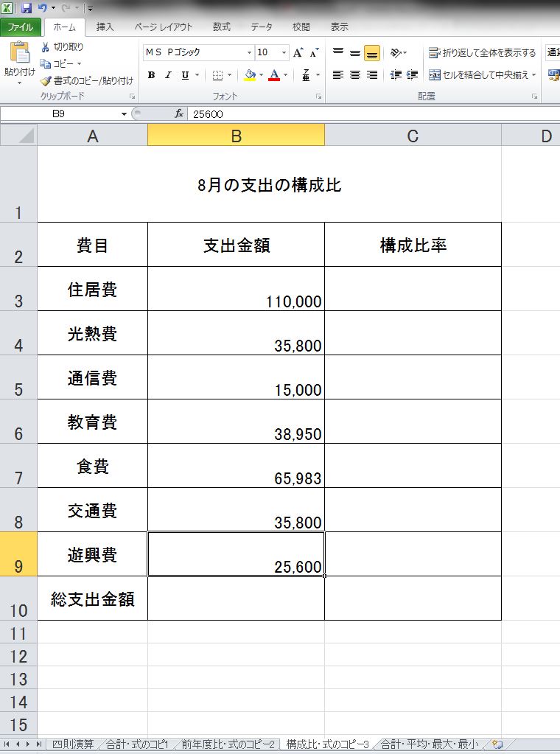Screen dimensions: 560x754
Task: Click the Insert Function fx icon
Action: [x=178, y=114]
